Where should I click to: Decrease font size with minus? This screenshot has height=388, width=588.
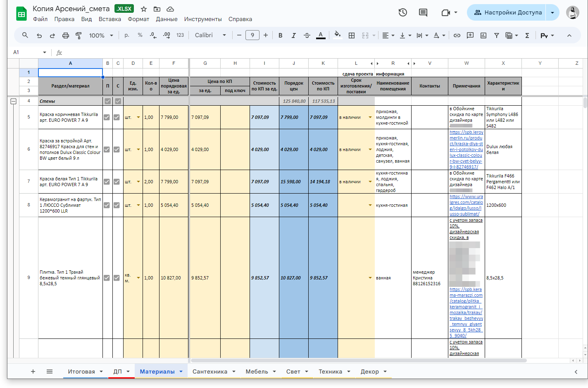coord(239,35)
